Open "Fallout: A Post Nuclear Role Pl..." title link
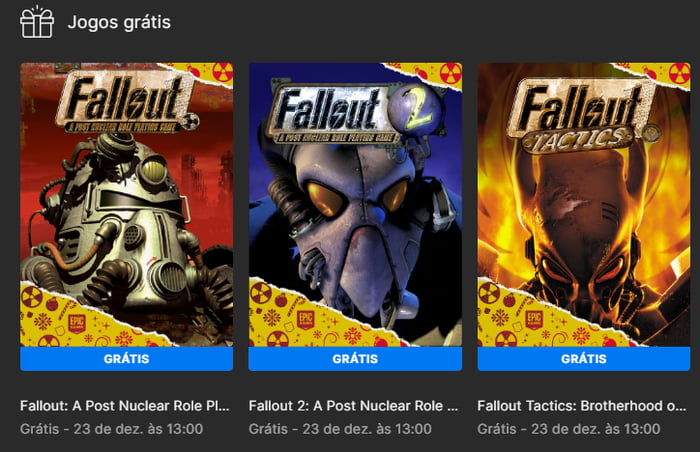 point(125,406)
